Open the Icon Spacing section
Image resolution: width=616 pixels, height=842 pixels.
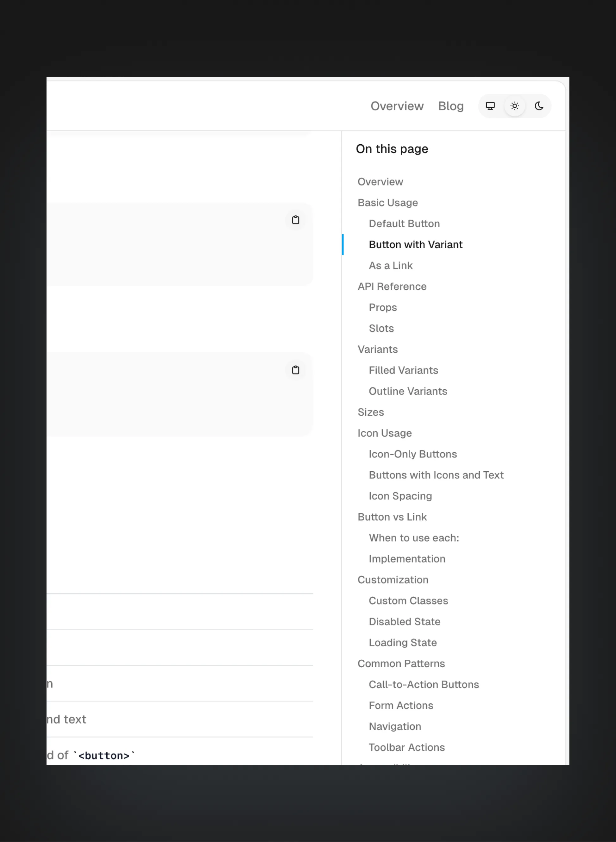(400, 496)
